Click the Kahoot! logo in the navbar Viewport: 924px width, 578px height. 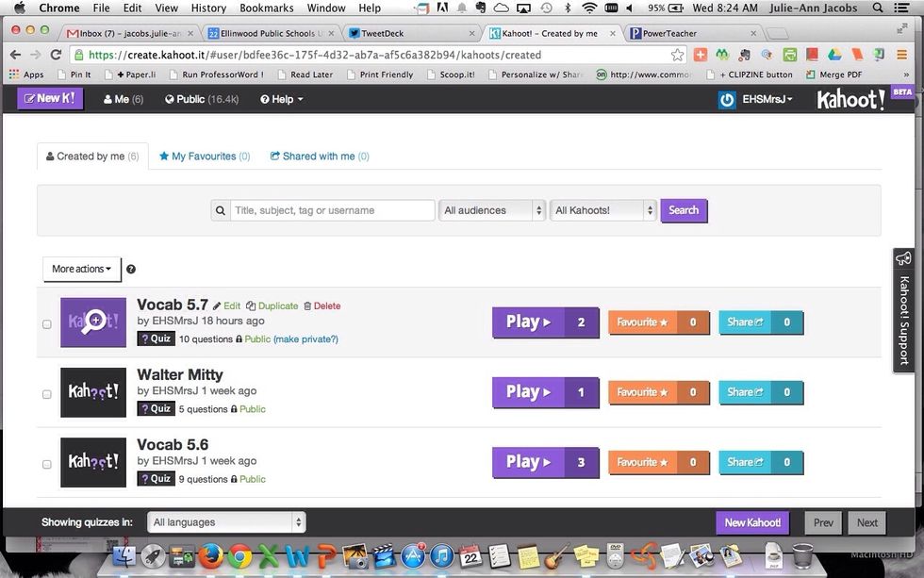[850, 100]
